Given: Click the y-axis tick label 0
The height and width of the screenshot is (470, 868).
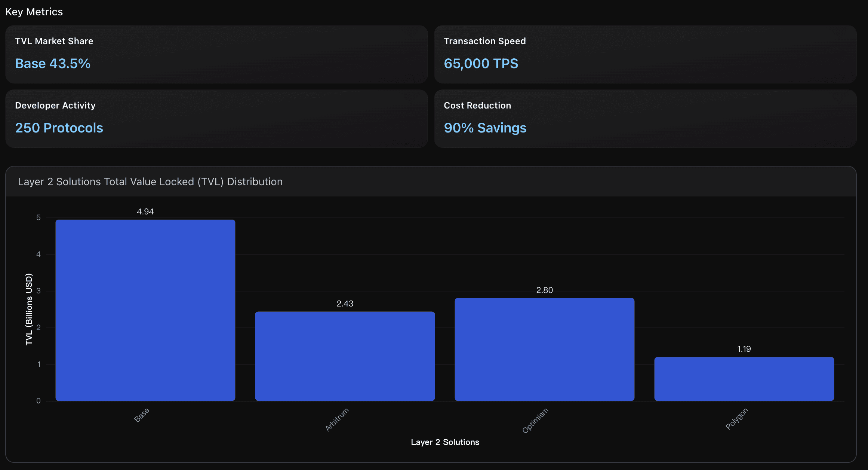Looking at the screenshot, I should click(39, 401).
